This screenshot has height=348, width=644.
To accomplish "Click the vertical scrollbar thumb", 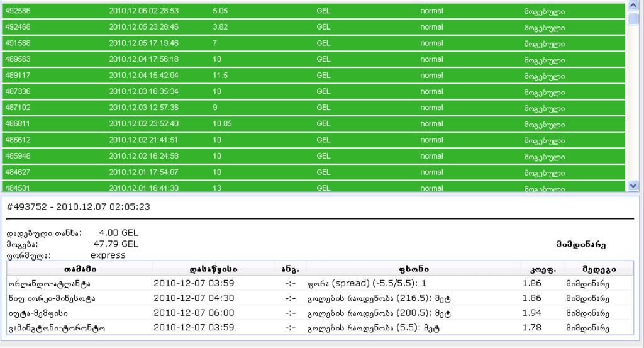I will point(633,18).
